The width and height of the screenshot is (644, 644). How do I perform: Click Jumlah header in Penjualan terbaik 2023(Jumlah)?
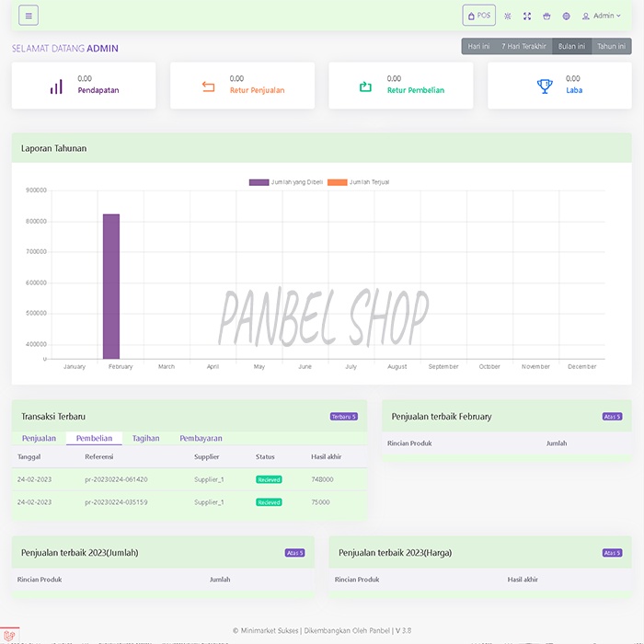click(x=220, y=580)
